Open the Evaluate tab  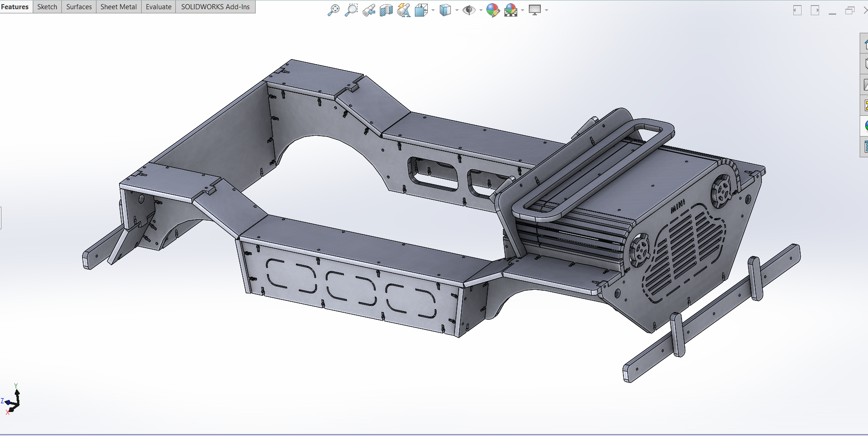point(159,7)
